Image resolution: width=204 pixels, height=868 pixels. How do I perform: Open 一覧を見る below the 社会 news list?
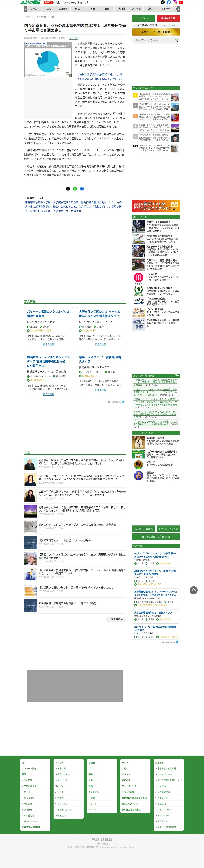coord(115,619)
